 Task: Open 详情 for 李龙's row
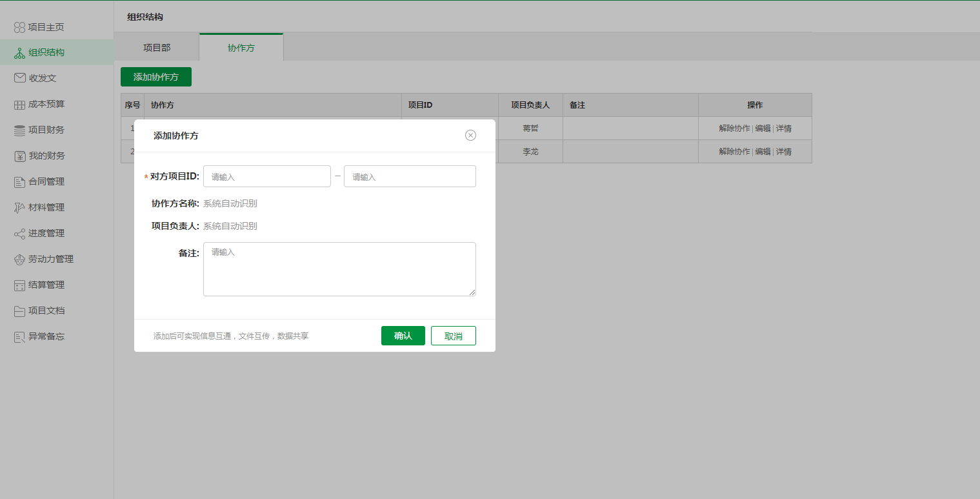pos(784,152)
